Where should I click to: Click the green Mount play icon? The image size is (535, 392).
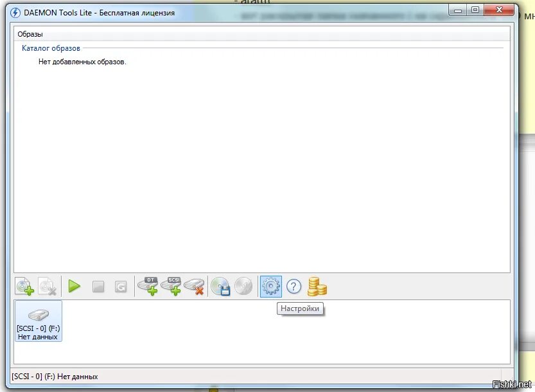pos(74,286)
